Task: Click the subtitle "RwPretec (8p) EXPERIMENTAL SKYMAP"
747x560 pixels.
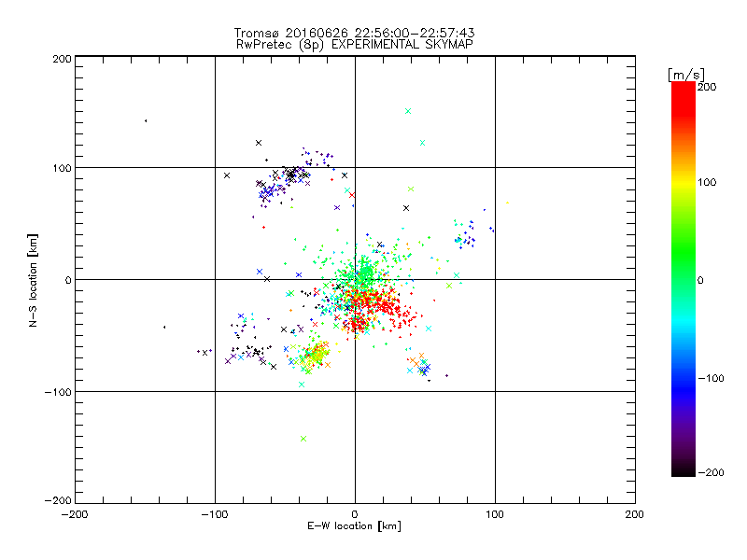Action: click(x=354, y=44)
